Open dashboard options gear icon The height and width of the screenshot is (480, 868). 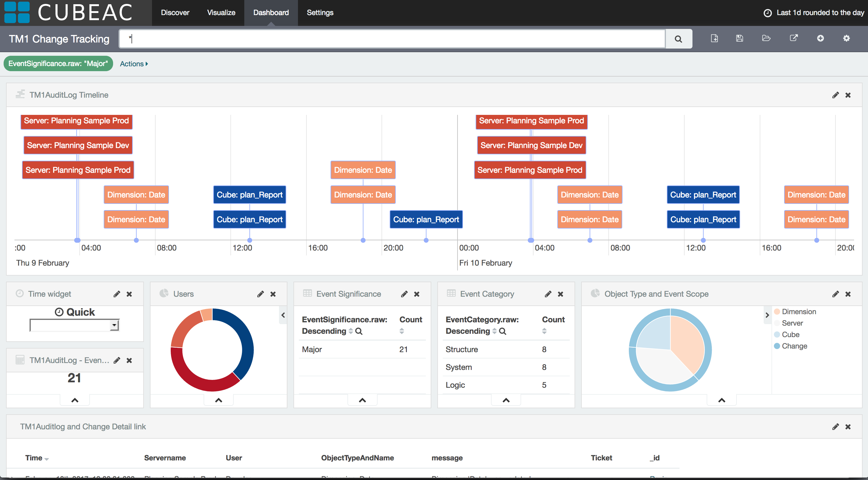[846, 38]
